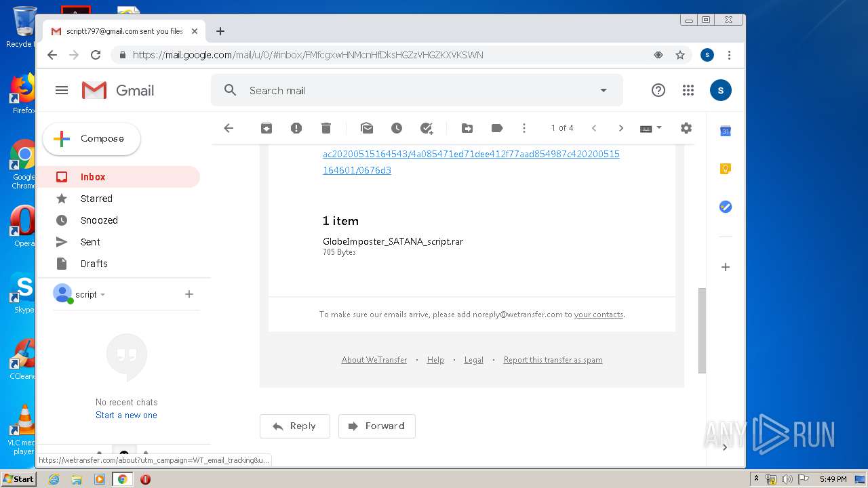
Task: Click the volume icon in the system tray
Action: [787, 479]
